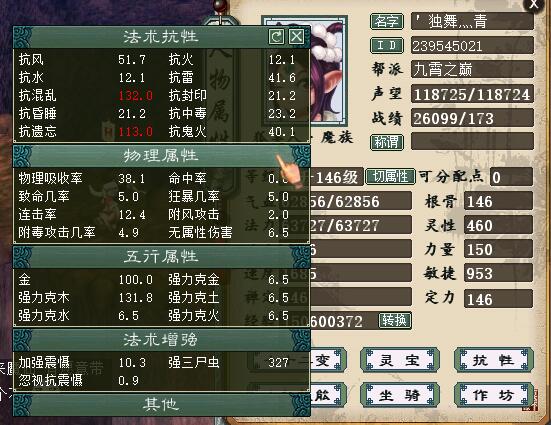
Task: Click the 转换 experience convert button
Action: pos(395,320)
